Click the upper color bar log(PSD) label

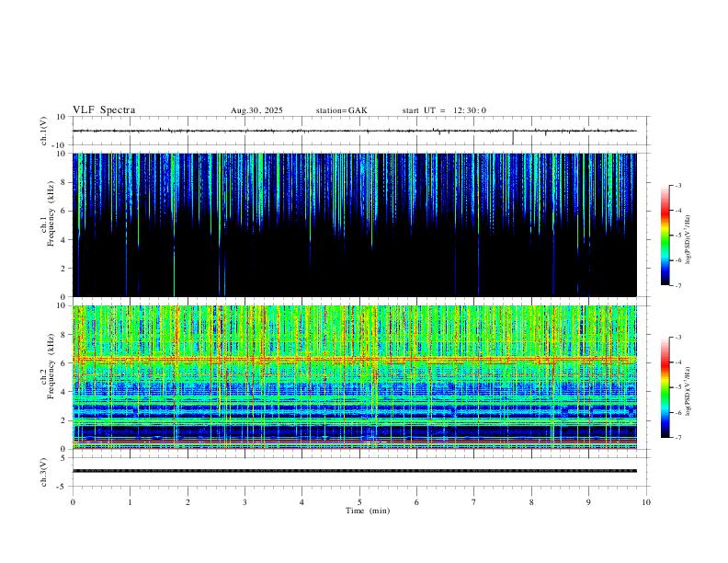pos(688,240)
